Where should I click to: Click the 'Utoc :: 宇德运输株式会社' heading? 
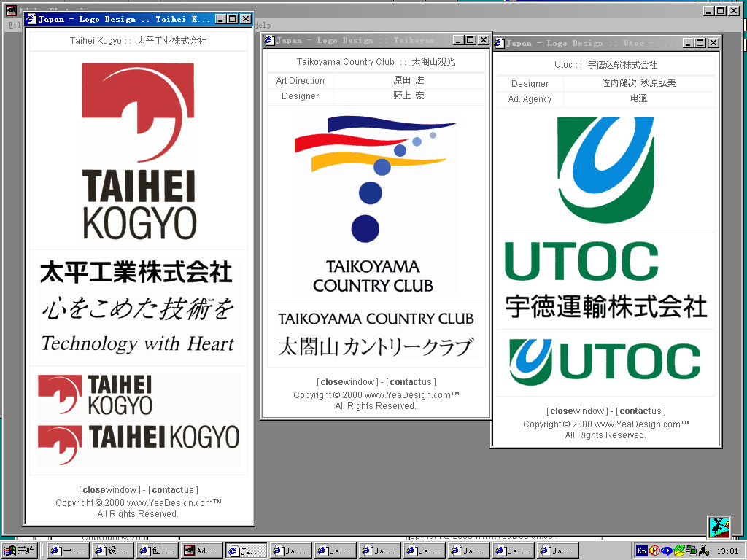coord(605,65)
